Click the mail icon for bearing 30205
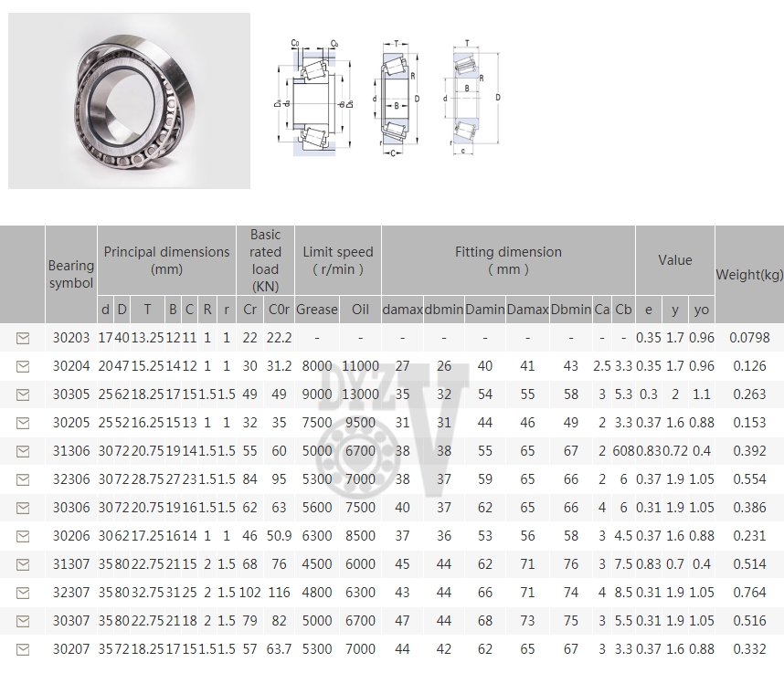784x673 pixels. 23,423
